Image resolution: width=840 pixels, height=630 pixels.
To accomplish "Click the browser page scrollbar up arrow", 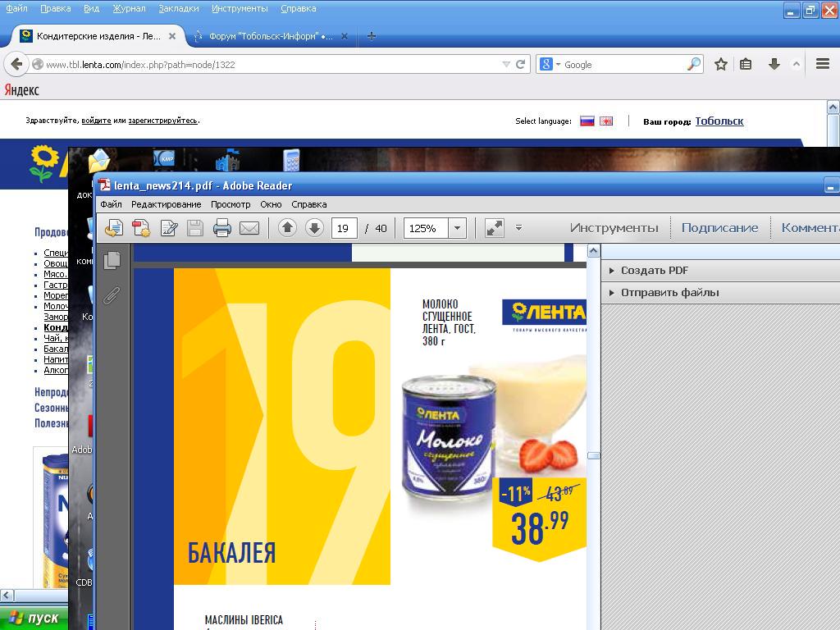I will tap(833, 107).
